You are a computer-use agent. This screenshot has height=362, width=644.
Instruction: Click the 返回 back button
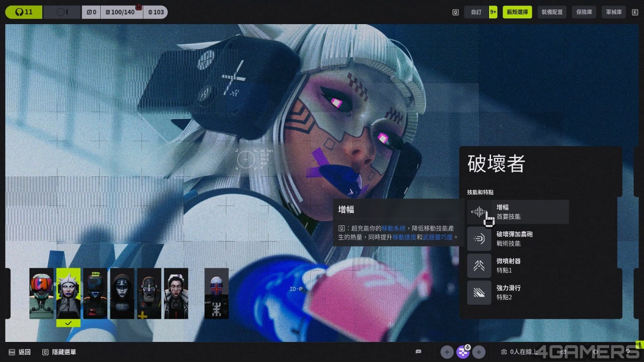point(20,352)
